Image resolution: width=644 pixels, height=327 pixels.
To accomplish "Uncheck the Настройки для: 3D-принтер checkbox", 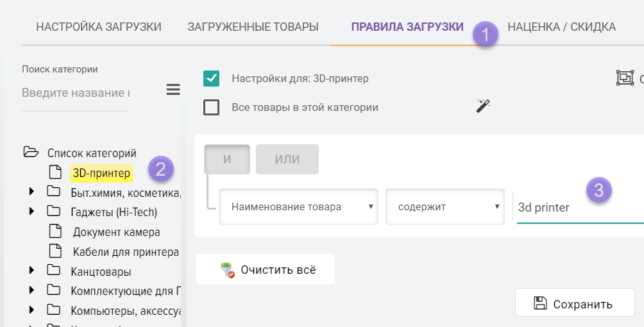I will pyautogui.click(x=212, y=78).
